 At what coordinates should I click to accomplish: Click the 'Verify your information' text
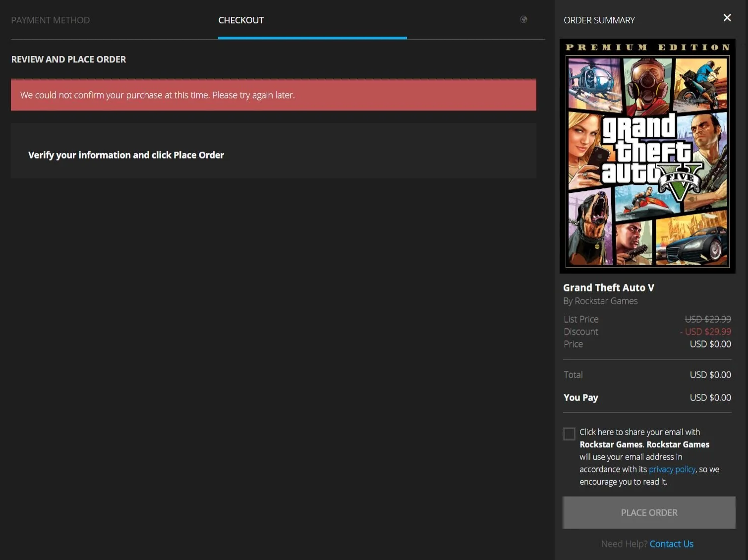pos(126,155)
